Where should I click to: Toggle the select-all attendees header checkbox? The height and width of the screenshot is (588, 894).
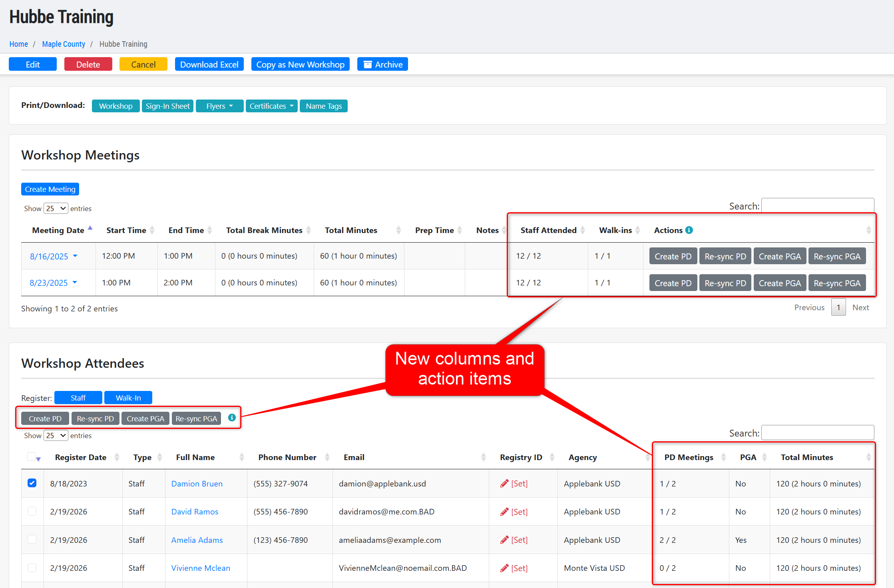click(x=31, y=456)
